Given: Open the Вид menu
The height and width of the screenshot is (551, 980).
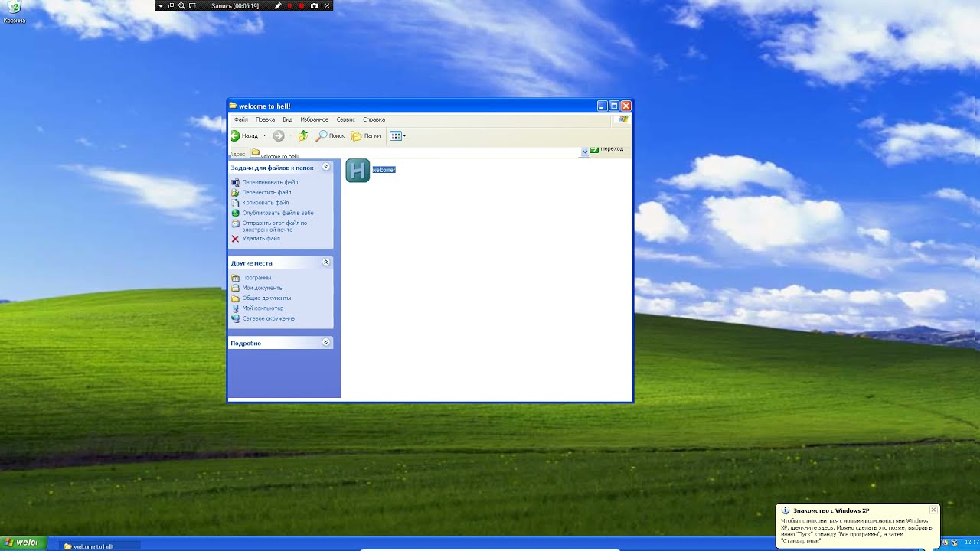Looking at the screenshot, I should coord(288,119).
